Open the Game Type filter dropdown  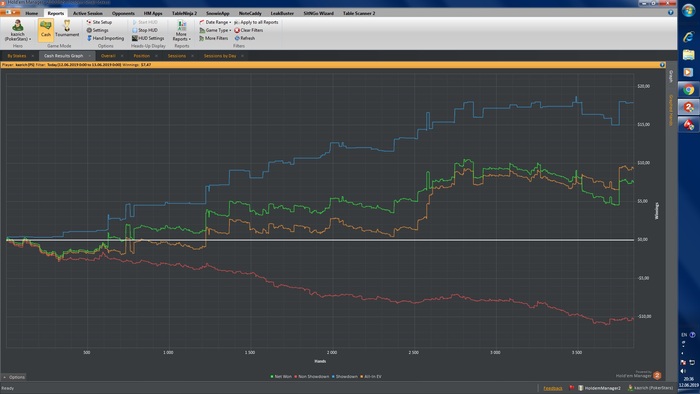point(215,30)
